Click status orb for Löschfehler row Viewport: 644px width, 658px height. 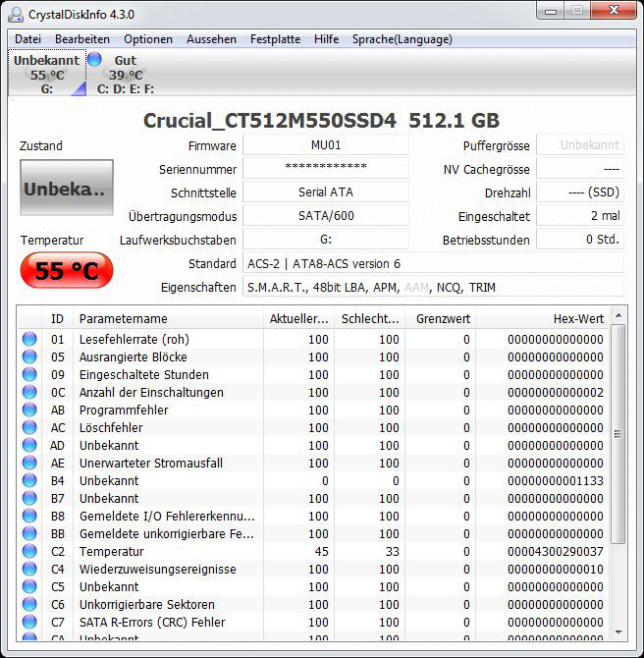pos(29,427)
